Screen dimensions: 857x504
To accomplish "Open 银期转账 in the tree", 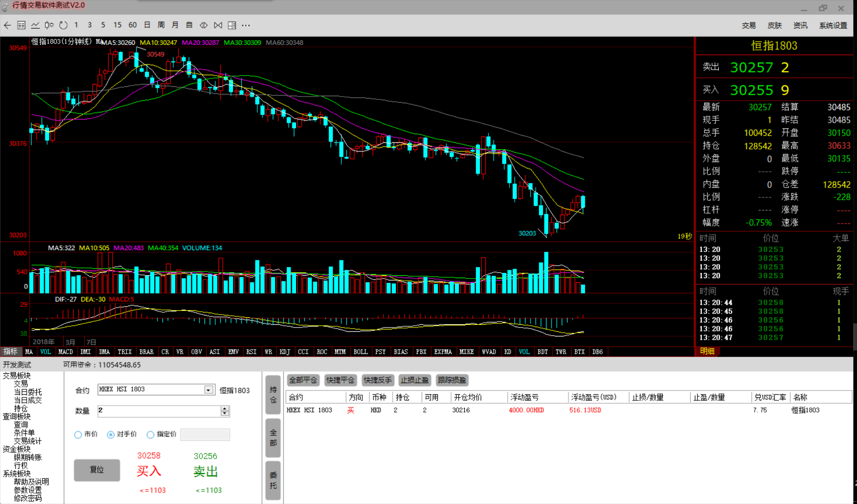I will coord(28,457).
